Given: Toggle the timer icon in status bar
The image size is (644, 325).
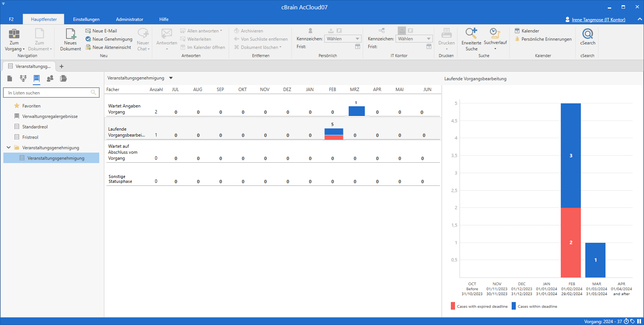Looking at the screenshot, I should [x=626, y=321].
